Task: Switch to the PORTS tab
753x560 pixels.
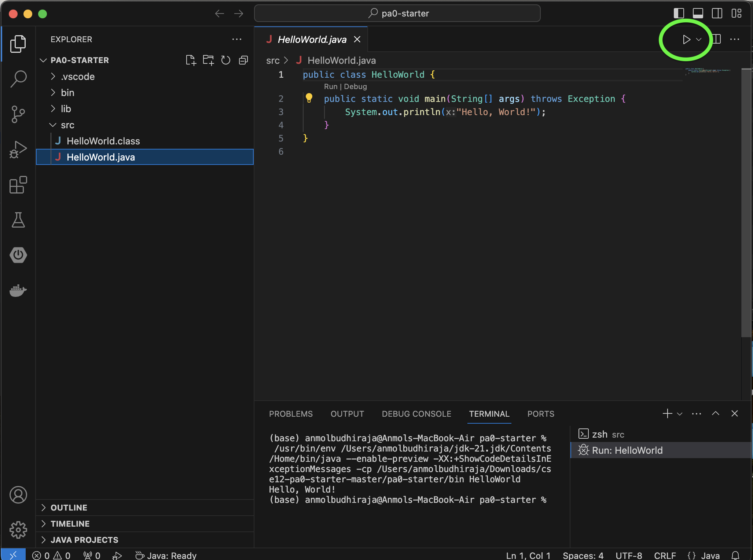Action: pos(541,414)
